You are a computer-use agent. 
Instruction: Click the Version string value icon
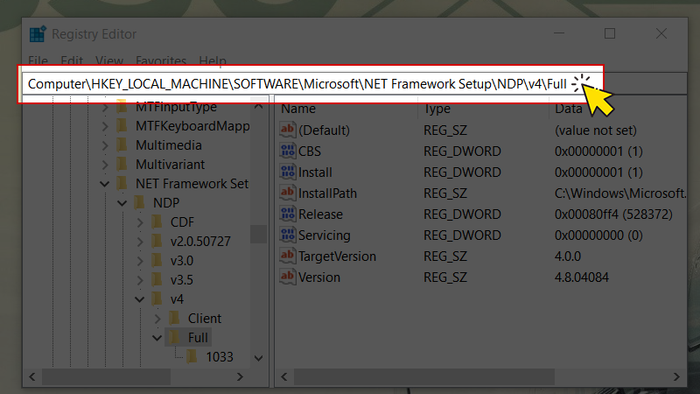pyautogui.click(x=288, y=277)
